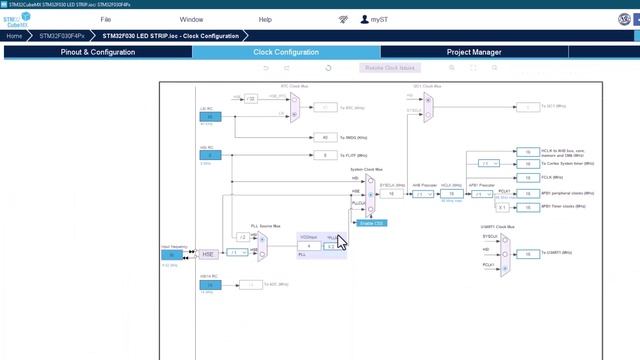Click the network connection status icon
The width and height of the screenshot is (640, 360).
(x=343, y=19)
